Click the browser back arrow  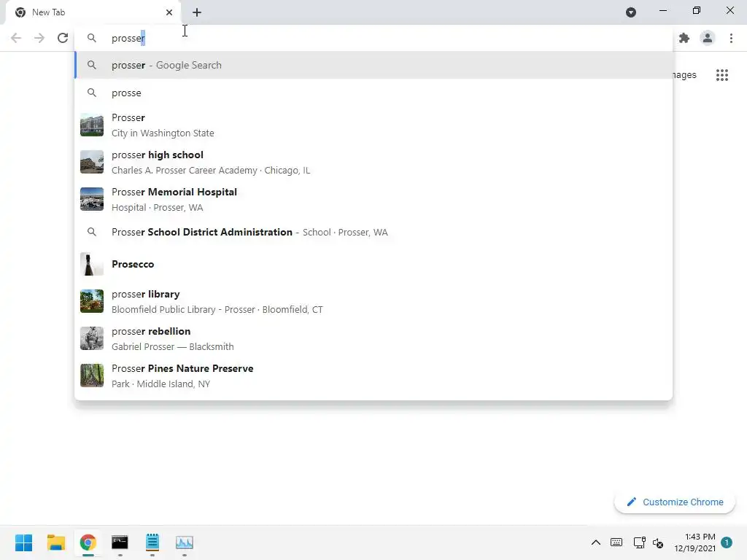16,38
